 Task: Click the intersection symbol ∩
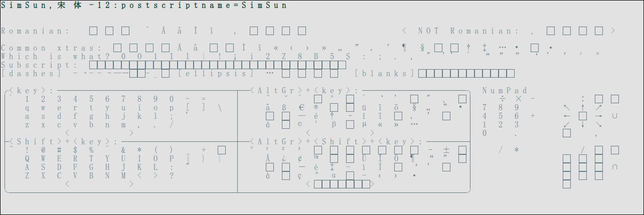[614, 167]
